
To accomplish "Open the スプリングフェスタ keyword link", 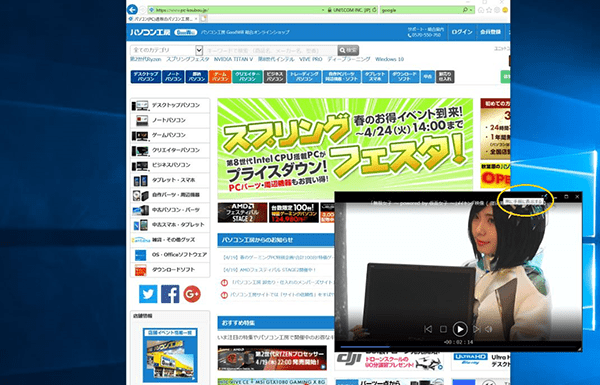I will tap(188, 59).
